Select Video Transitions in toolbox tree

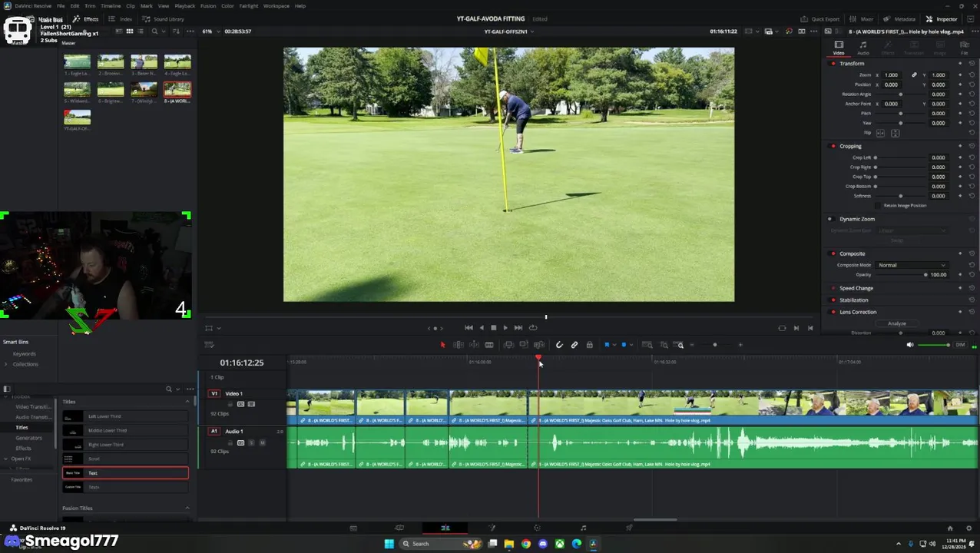click(33, 407)
